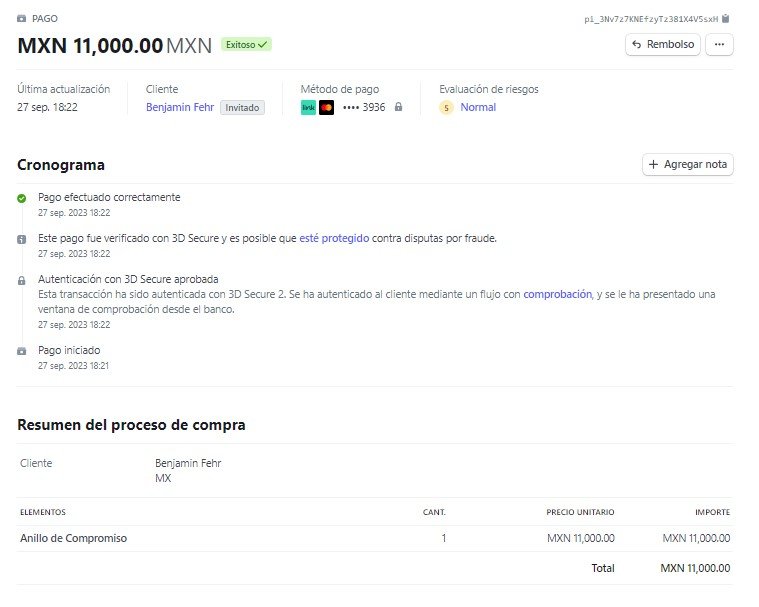759x607 pixels.
Task: Click the Agregar nota button
Action: click(x=687, y=164)
